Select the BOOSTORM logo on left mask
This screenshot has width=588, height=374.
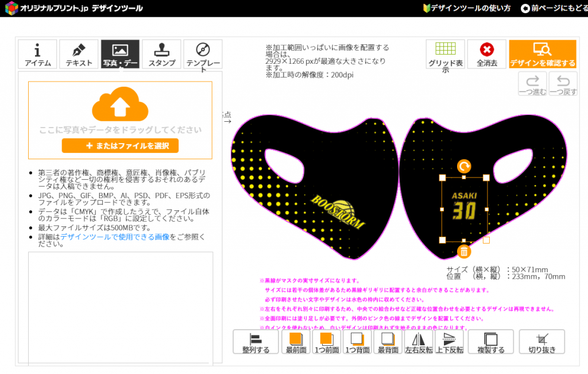(x=338, y=212)
